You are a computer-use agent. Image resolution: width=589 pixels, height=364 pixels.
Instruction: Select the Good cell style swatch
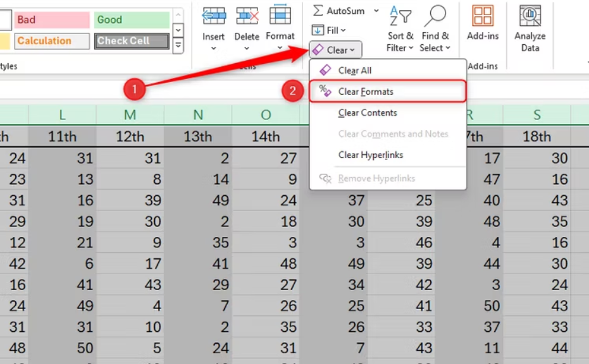[131, 20]
